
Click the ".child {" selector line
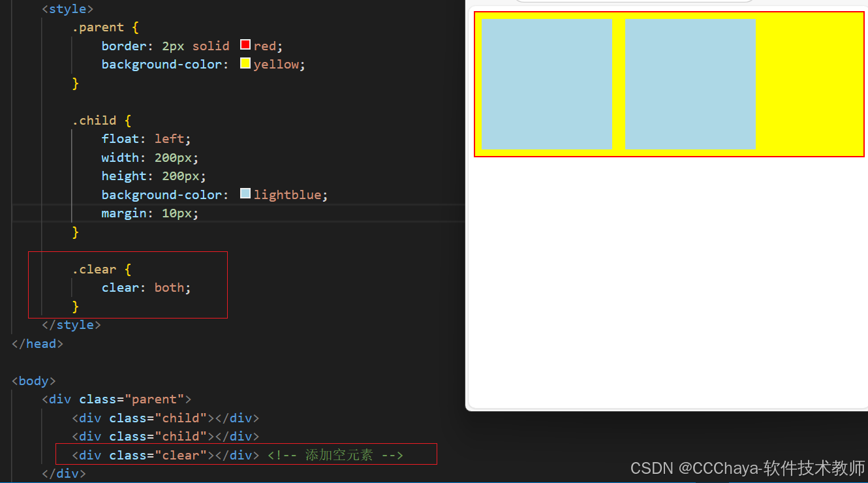tap(101, 120)
